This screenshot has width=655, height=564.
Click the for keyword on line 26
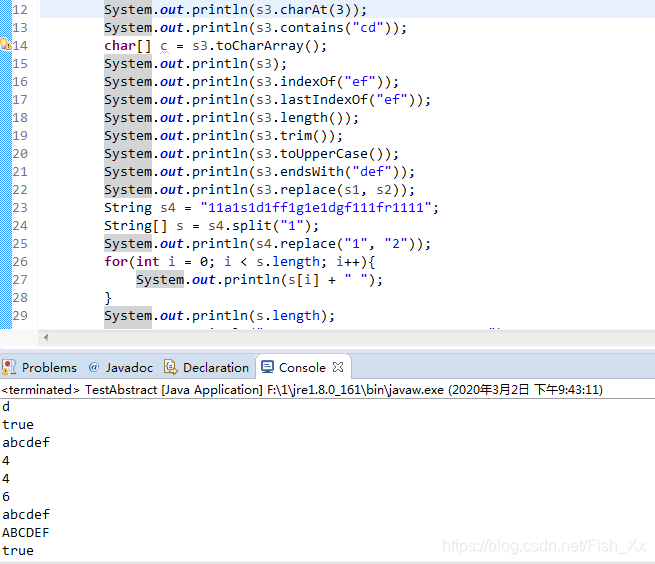pos(116,261)
